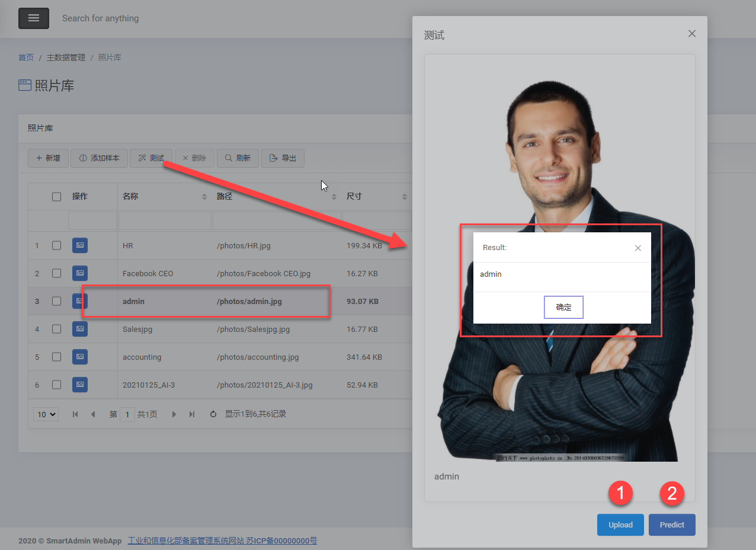Select the 199.34 KB size cell
756x550 pixels.
[x=377, y=245]
